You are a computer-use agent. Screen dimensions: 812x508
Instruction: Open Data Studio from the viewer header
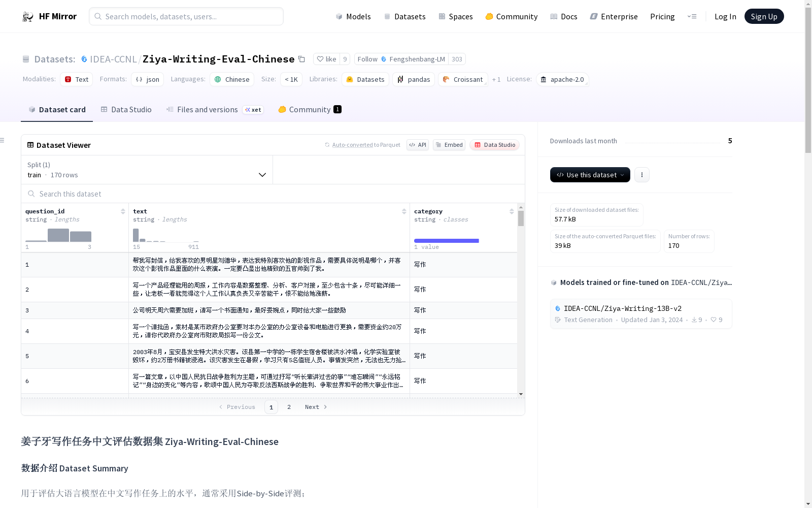click(494, 145)
